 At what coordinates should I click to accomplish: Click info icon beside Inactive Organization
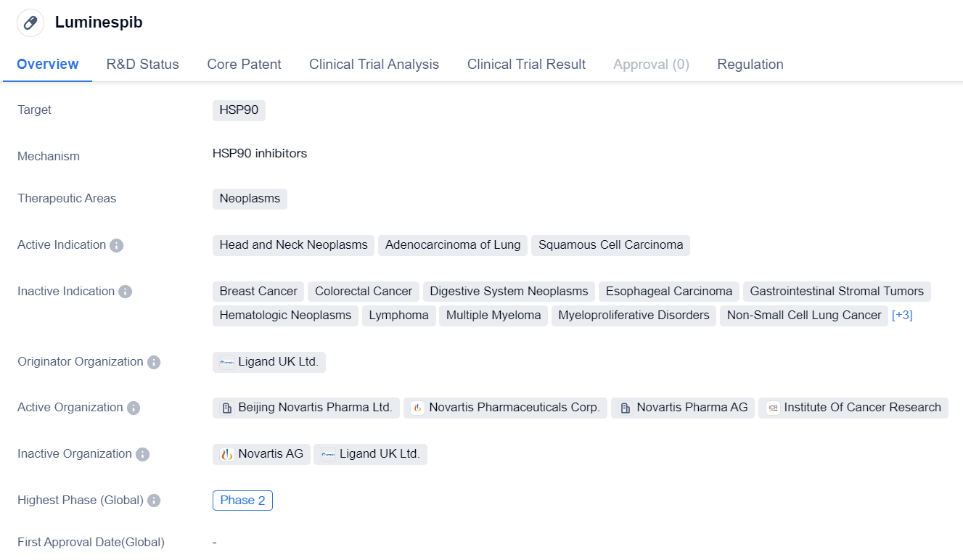pyautogui.click(x=143, y=454)
